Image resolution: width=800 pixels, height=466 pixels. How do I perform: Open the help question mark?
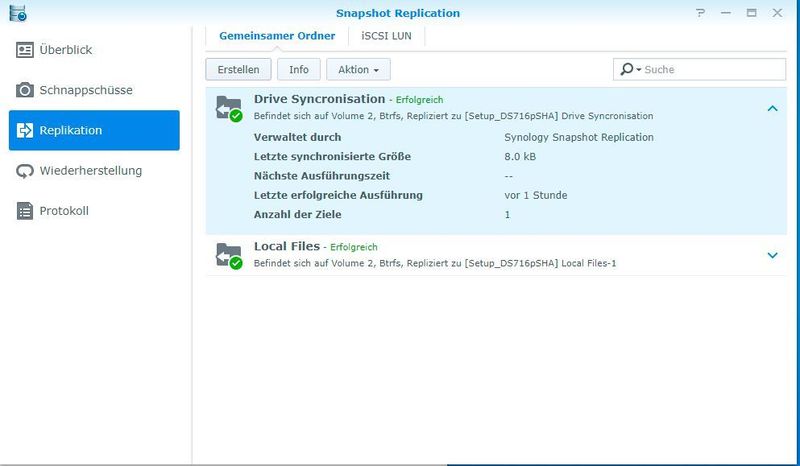click(x=701, y=13)
